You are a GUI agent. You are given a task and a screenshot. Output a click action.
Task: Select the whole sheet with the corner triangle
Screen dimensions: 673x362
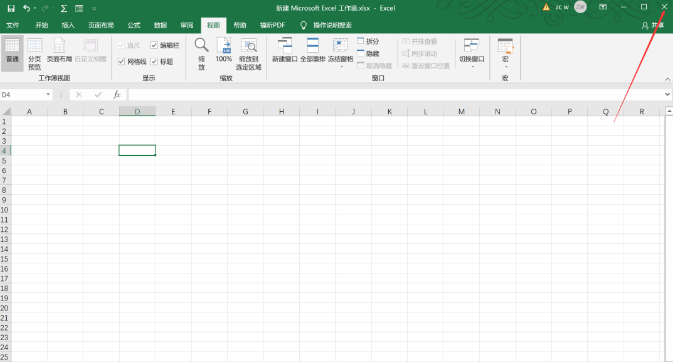tap(6, 112)
